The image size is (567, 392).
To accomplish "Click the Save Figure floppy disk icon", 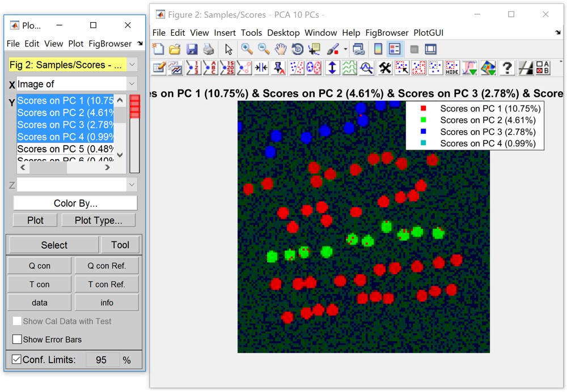I will [x=192, y=49].
